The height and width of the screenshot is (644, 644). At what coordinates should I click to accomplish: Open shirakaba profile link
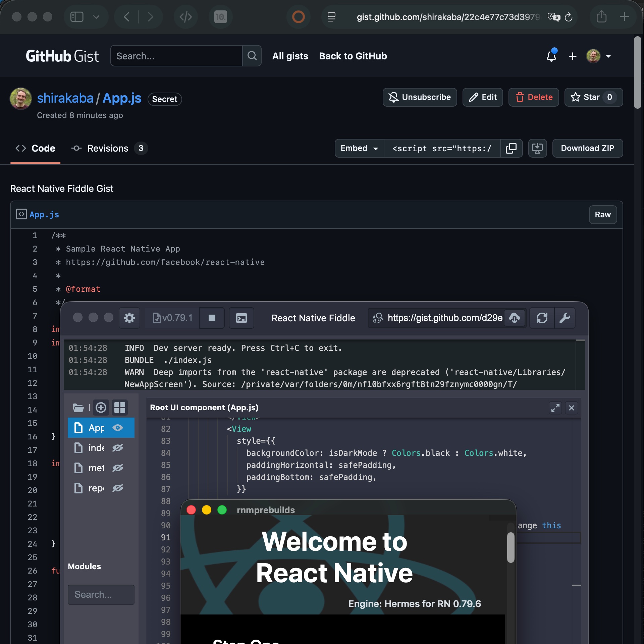coord(65,98)
